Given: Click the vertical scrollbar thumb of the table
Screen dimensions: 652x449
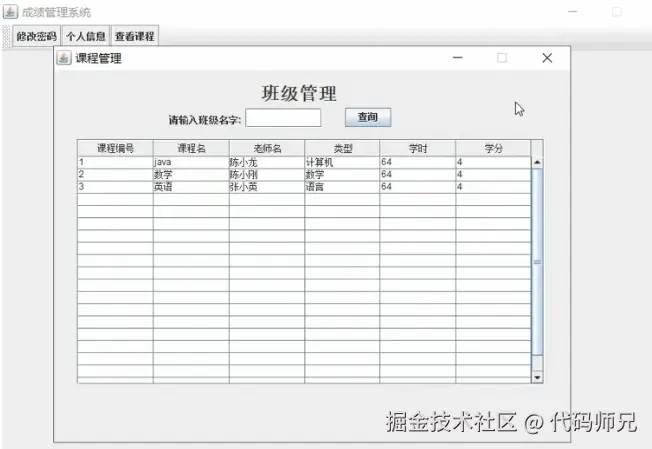Looking at the screenshot, I should [537, 262].
